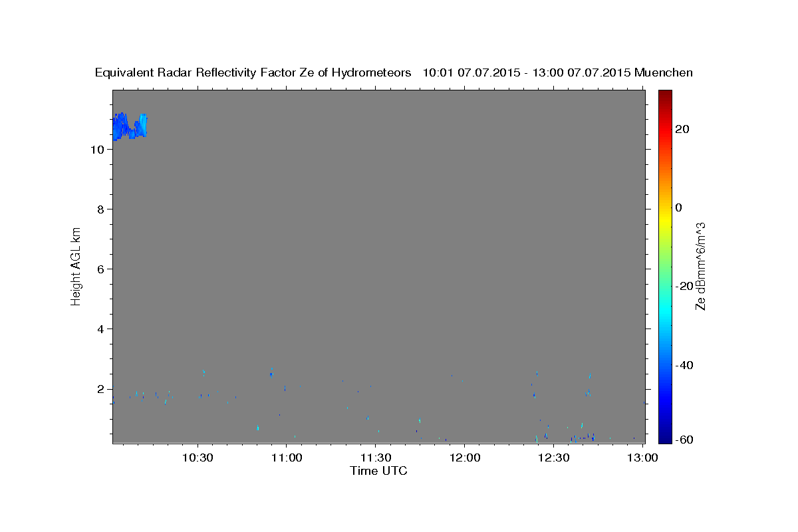The height and width of the screenshot is (532, 798).
Task: Click the '10:30' time tick label
Action: click(x=198, y=458)
